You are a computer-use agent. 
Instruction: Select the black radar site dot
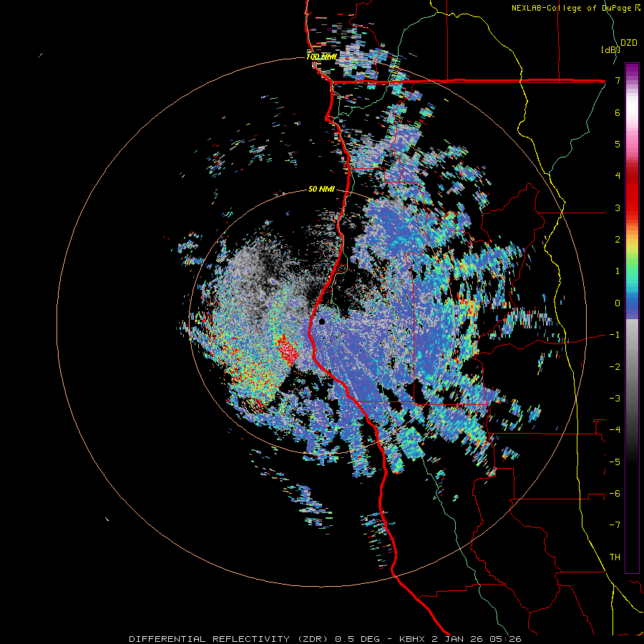point(322,321)
